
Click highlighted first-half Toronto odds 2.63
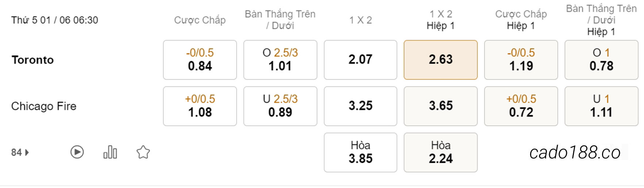[441, 60]
